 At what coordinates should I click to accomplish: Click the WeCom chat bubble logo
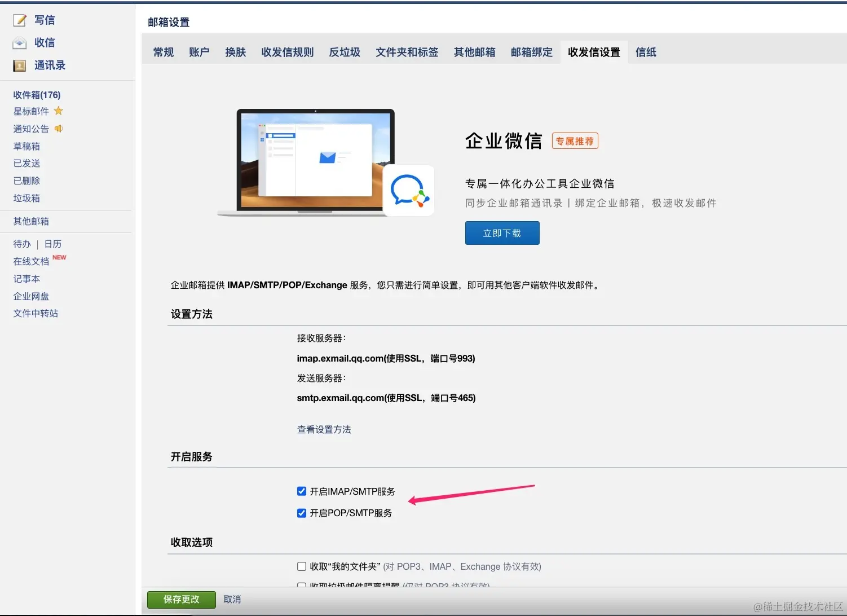click(409, 191)
